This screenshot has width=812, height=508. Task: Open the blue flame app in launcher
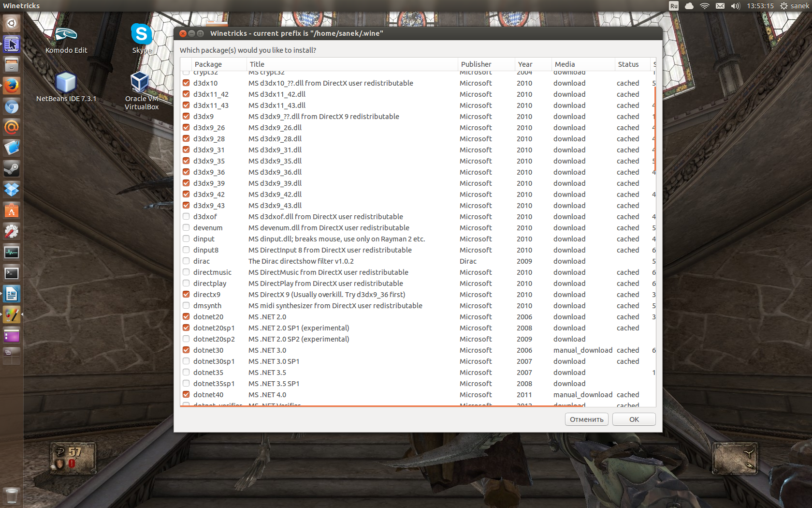tap(12, 148)
